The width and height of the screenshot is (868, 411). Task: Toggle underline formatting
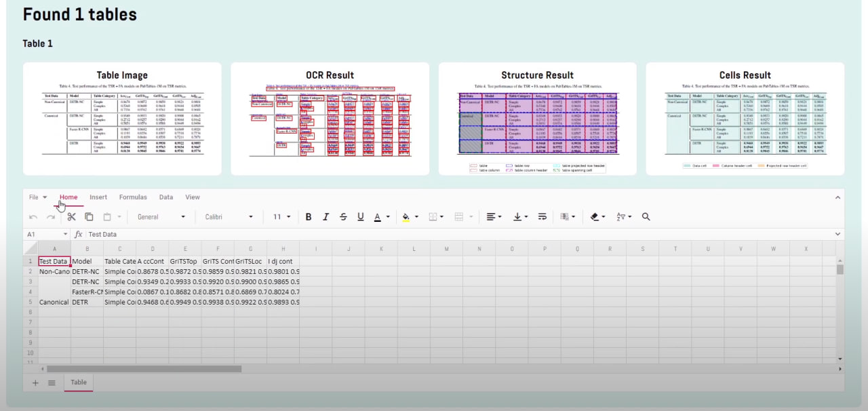coord(360,217)
